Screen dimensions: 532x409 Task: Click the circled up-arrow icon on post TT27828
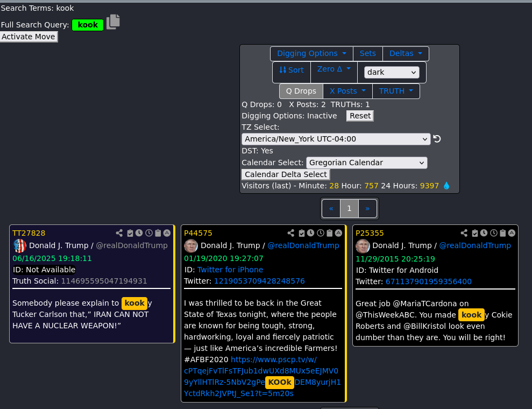tap(167, 233)
